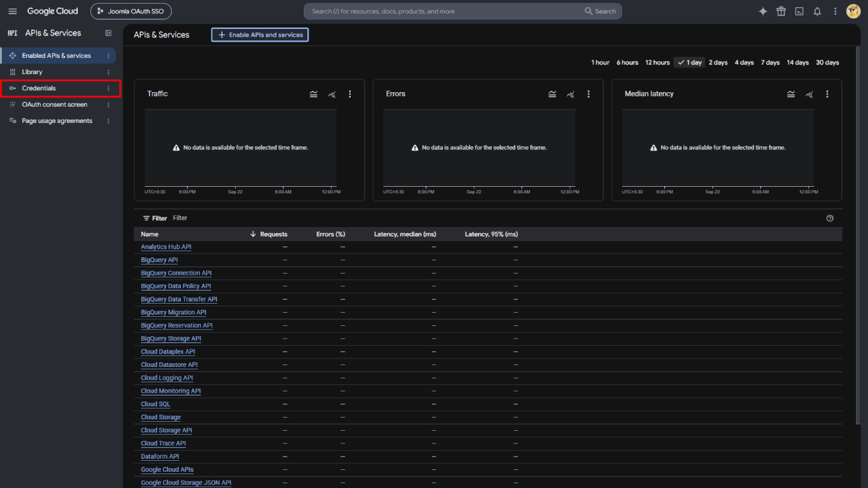
Task: Open more options for Enabled APIs & services
Action: click(108, 55)
